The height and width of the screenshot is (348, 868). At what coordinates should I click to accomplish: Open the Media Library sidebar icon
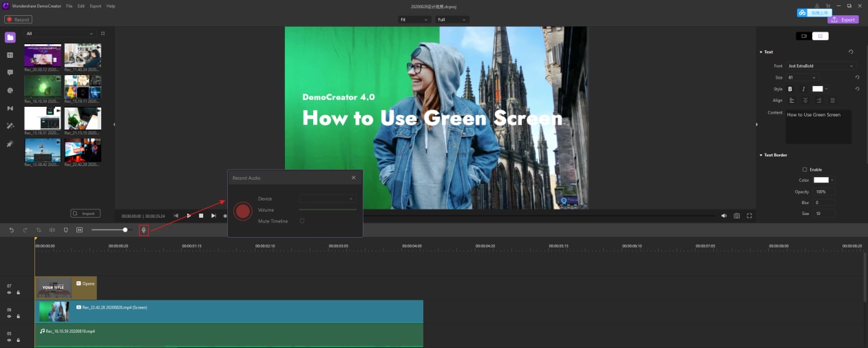pyautogui.click(x=10, y=37)
